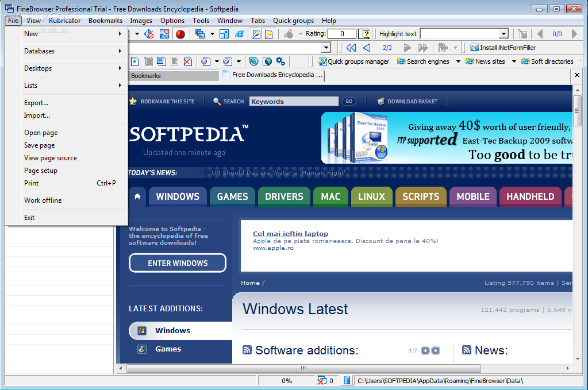Click the expand window arrow icon
Image resolution: width=588 pixels, height=390 pixels.
click(x=224, y=34)
